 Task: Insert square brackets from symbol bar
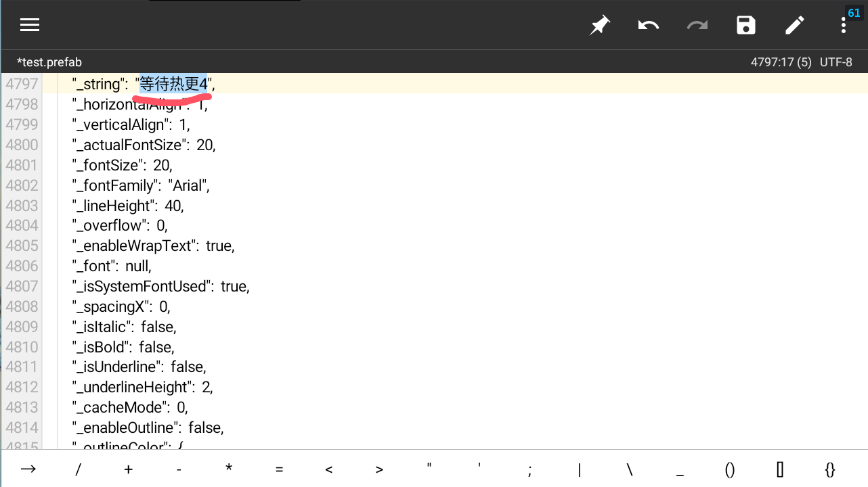[x=780, y=469]
